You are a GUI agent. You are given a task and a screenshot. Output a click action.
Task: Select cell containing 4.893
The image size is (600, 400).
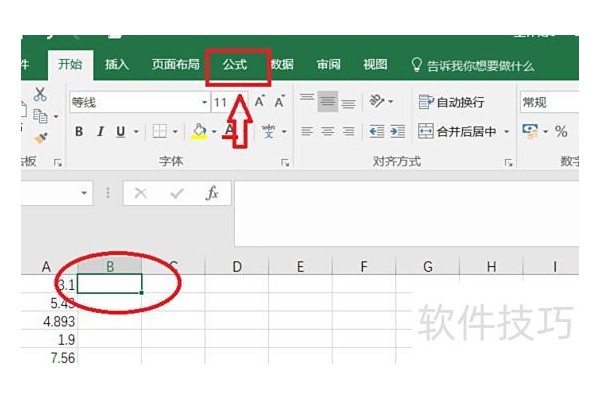coord(49,321)
